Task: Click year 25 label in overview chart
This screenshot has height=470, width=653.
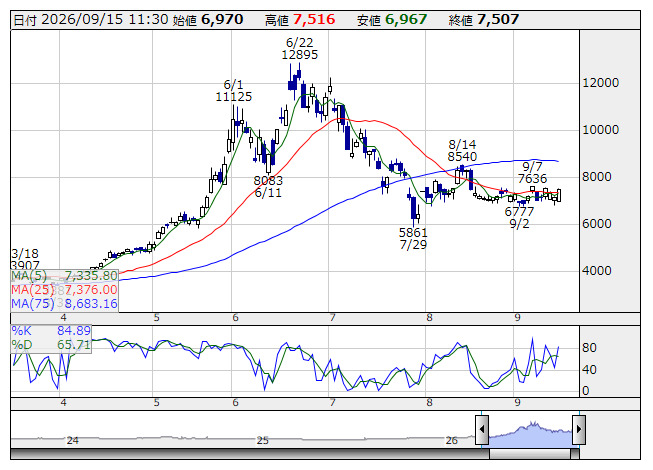Action: [262, 440]
